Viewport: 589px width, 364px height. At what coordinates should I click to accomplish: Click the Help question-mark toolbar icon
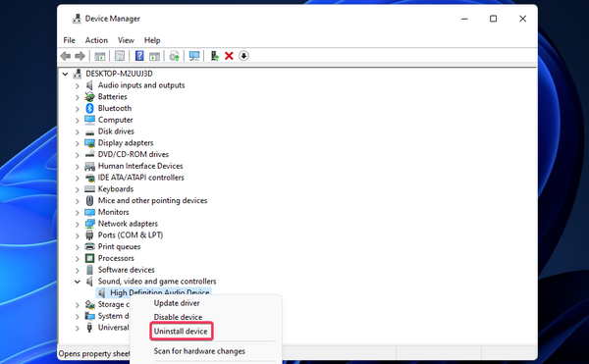click(139, 56)
